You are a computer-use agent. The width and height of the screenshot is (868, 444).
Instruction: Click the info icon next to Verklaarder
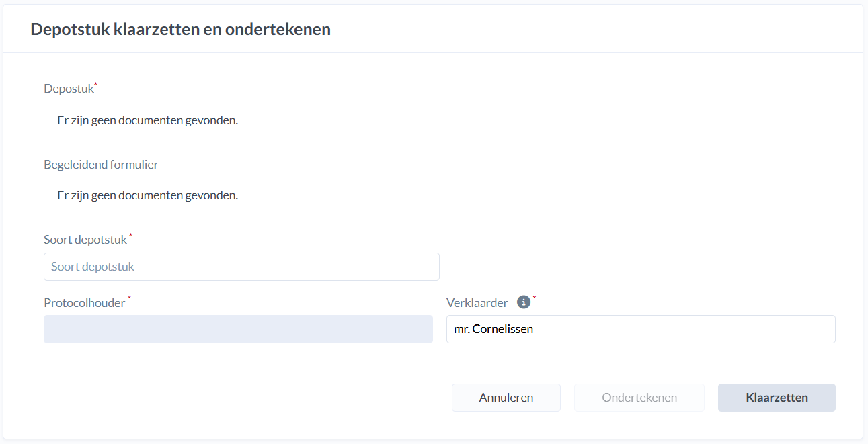(x=524, y=302)
